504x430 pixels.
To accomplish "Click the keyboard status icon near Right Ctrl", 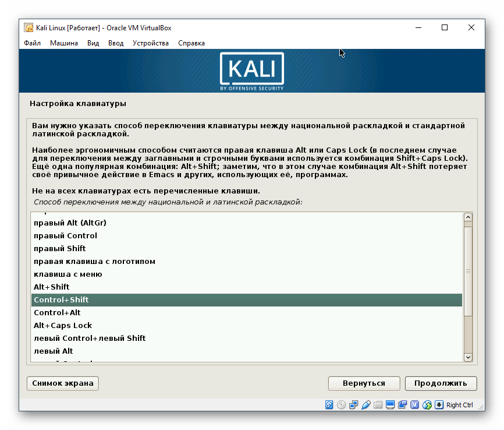I will pos(438,404).
